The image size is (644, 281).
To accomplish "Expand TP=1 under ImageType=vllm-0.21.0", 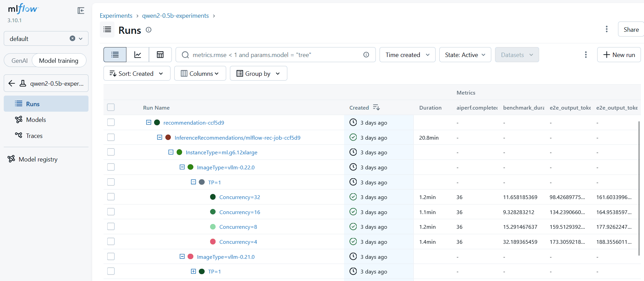I will coord(193,271).
